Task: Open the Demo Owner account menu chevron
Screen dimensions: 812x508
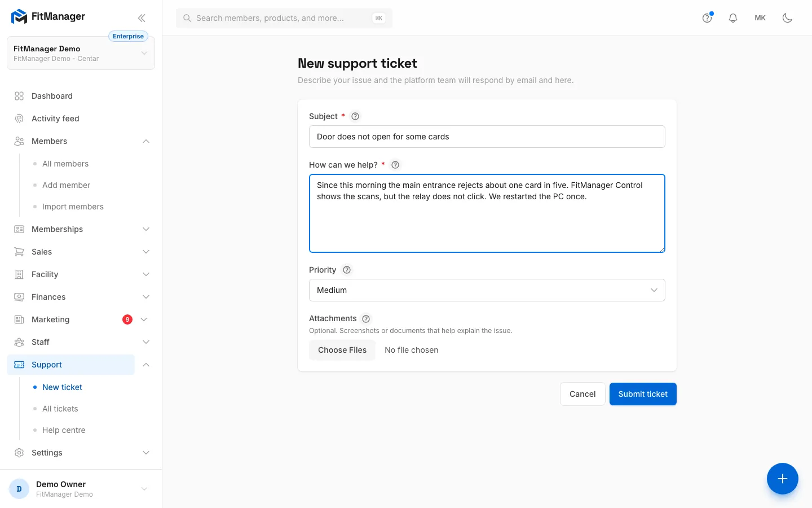Action: tap(144, 489)
